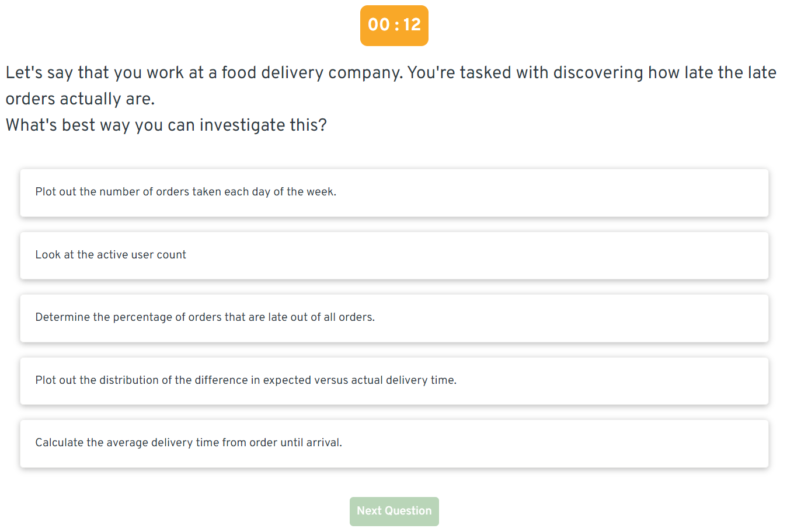Image resolution: width=794 pixels, height=532 pixels.
Task: Click the greyed-out Next Question control
Action: click(394, 511)
